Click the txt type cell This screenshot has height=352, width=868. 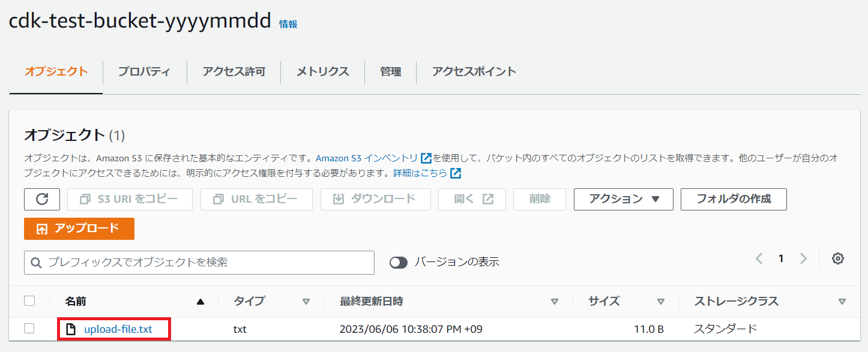tap(240, 329)
